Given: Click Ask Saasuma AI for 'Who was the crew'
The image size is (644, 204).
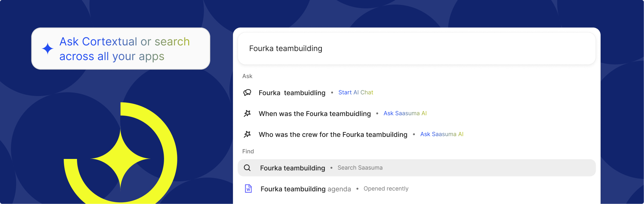Looking at the screenshot, I should (x=441, y=134).
